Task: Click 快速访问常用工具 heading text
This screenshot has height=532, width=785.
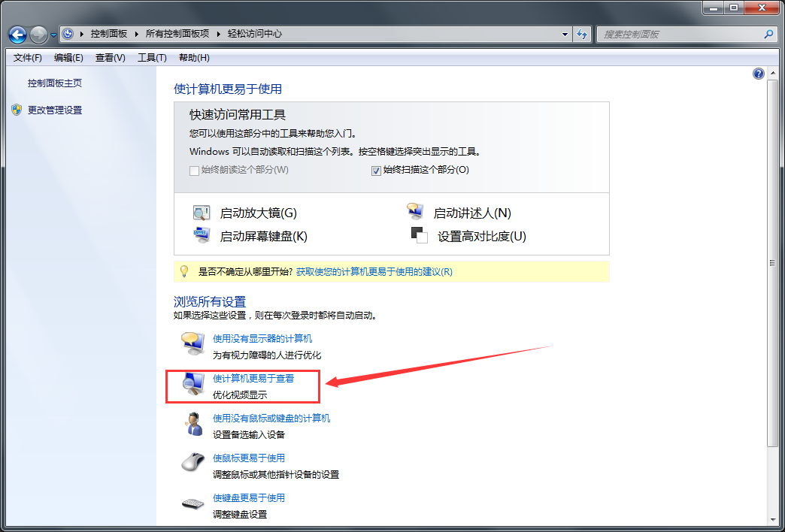Action: coord(238,115)
